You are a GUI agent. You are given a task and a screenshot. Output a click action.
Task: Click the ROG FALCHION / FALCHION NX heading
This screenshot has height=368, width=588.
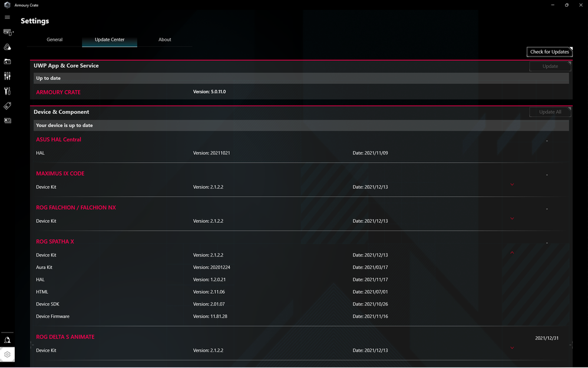[76, 207]
